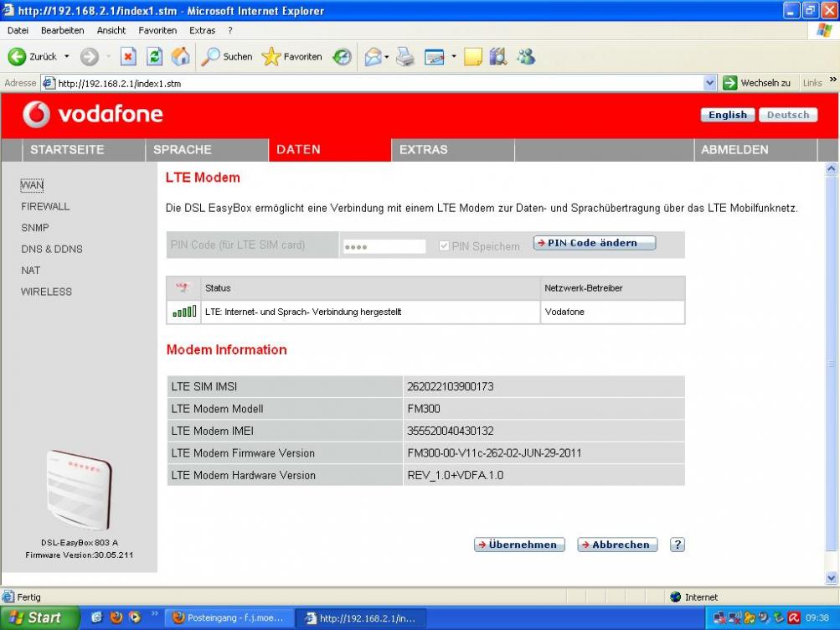The image size is (840, 630).
Task: Select WAN in the sidebar
Action: pyautogui.click(x=32, y=185)
